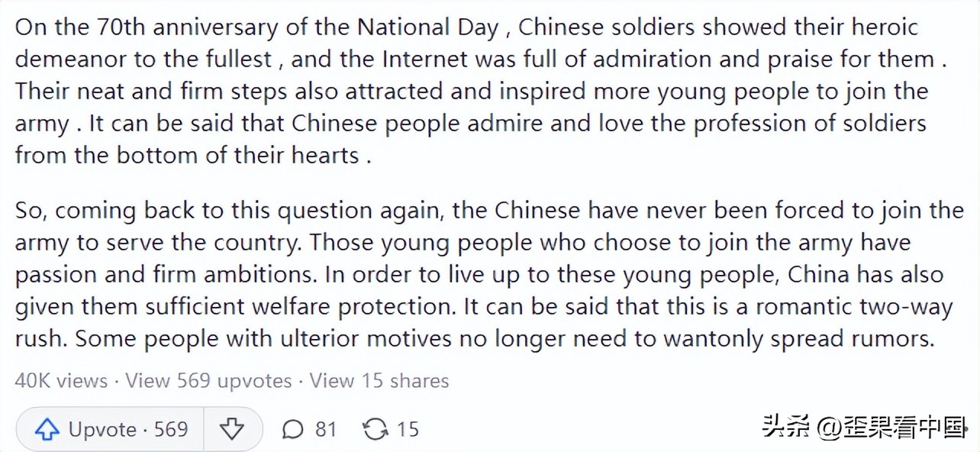The image size is (980, 452).
Task: Click the downvote button outline
Action: click(234, 429)
